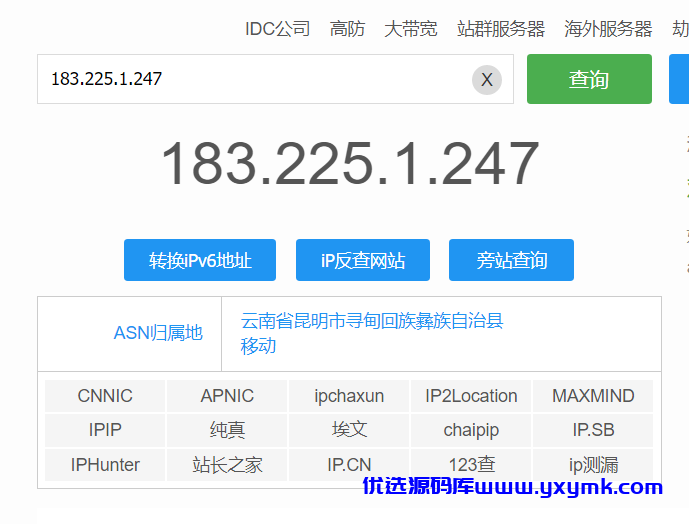Open the 大带宽 nav link
The height and width of the screenshot is (524, 689).
click(410, 29)
